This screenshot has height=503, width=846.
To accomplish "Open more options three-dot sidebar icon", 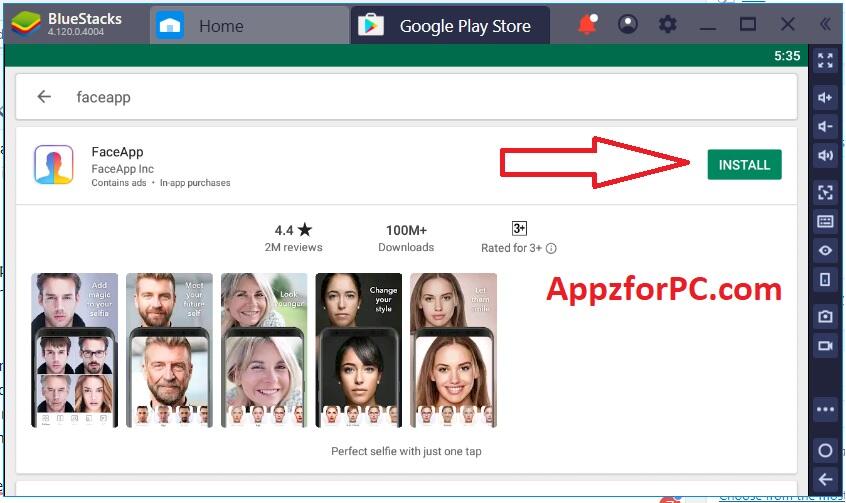I will pos(825,409).
